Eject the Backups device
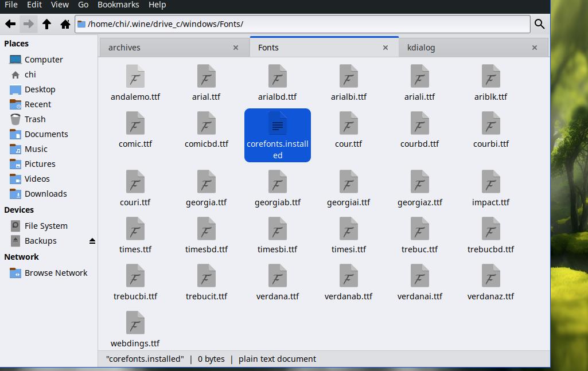 coord(92,241)
